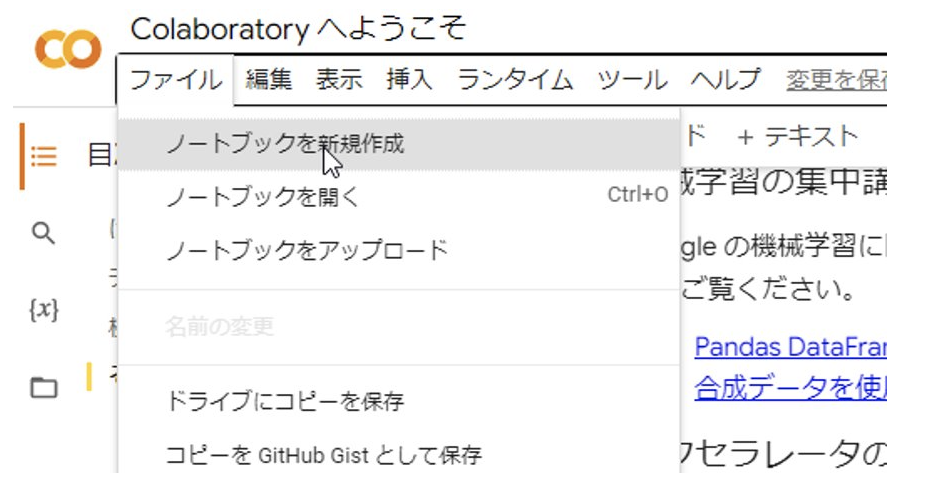946x502 pixels.
Task: Click the notebook title Colaboratory へようこそ
Action: pyautogui.click(x=298, y=29)
